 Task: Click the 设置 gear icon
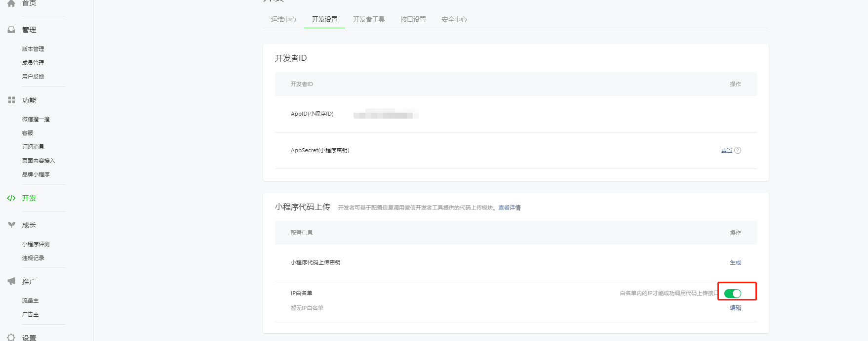[11, 338]
